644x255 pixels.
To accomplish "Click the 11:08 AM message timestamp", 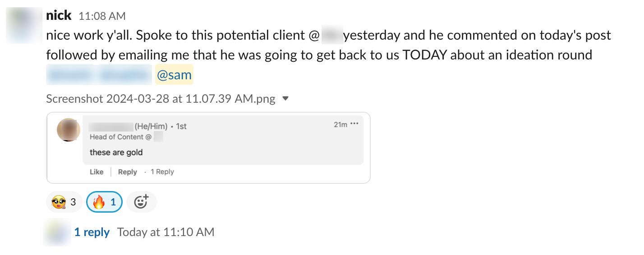I will click(x=102, y=16).
